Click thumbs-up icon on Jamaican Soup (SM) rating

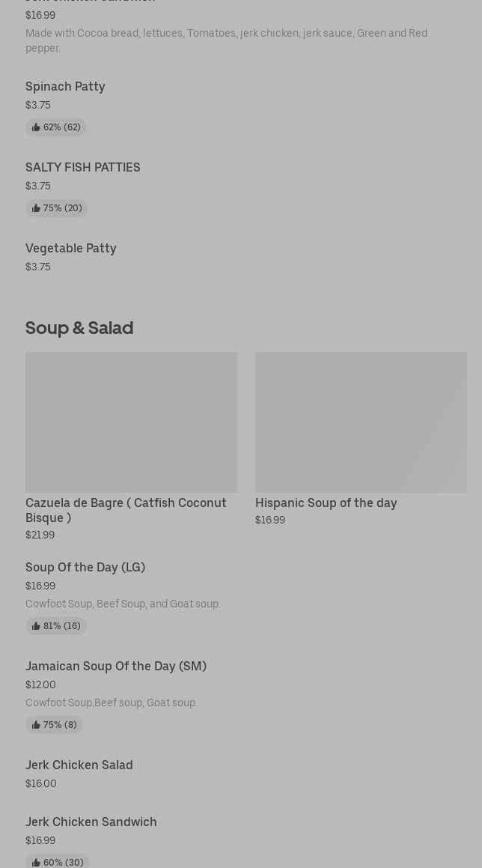click(36, 725)
